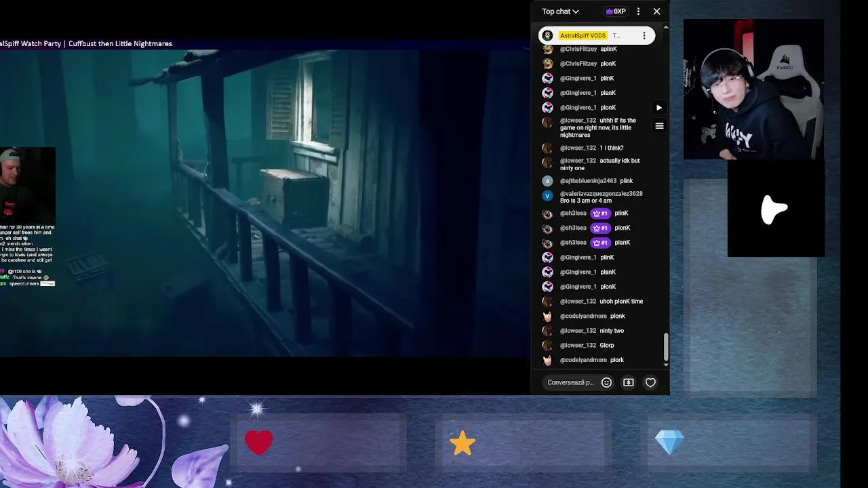Viewport: 868px width, 488px height.
Task: Click the 0XP crown badge
Action: [616, 12]
